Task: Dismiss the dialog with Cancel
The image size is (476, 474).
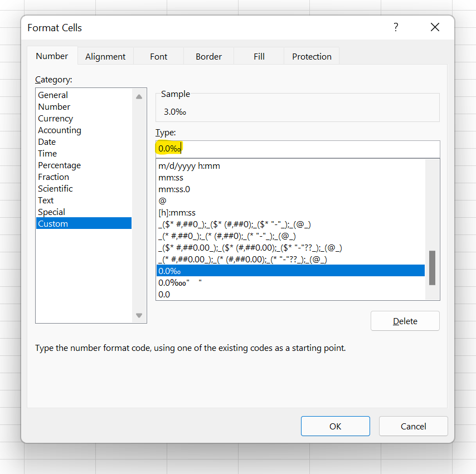Action: tap(413, 426)
